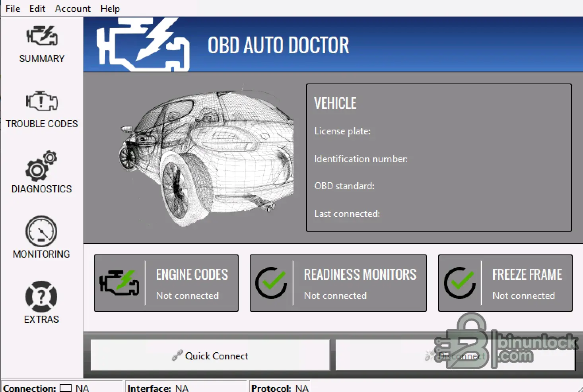Open the Summary section engine icon
The image size is (583, 392).
click(42, 36)
